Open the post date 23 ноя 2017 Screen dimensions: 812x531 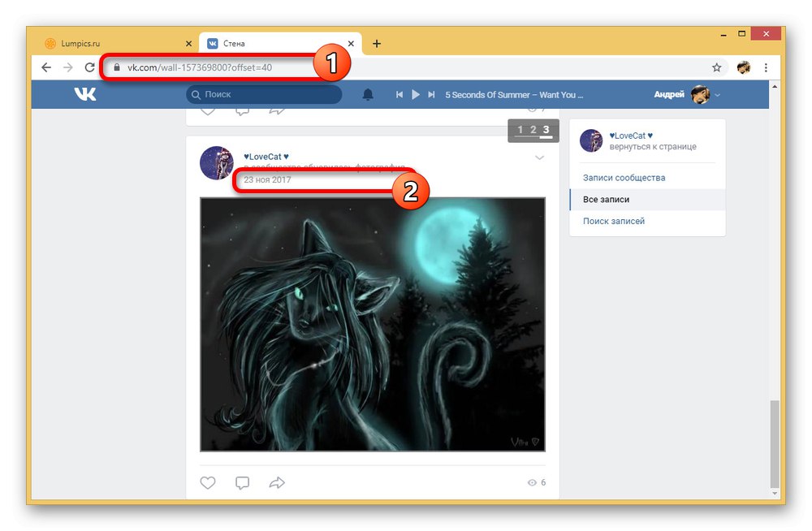[x=267, y=179]
